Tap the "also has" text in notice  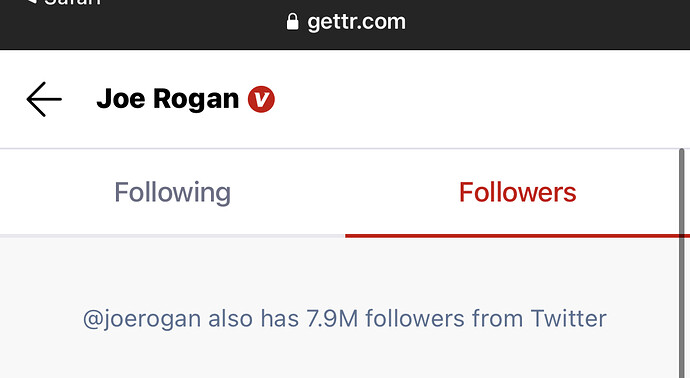pos(253,318)
